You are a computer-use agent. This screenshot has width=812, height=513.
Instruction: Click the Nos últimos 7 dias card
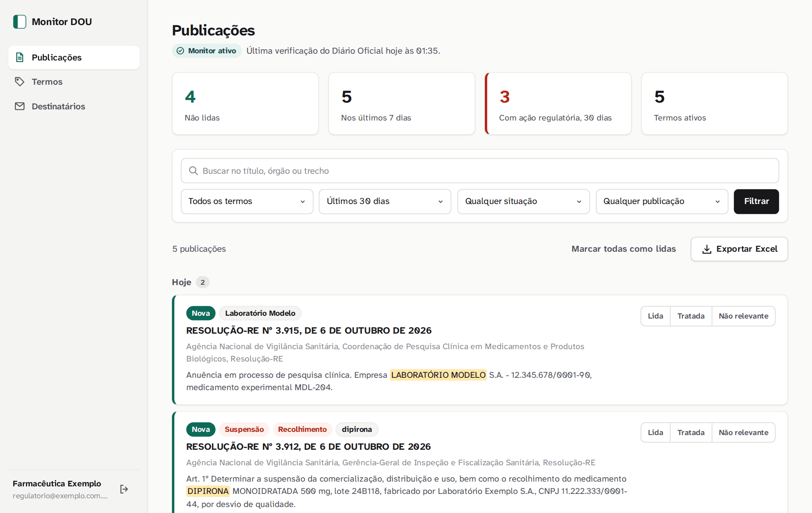click(x=402, y=103)
